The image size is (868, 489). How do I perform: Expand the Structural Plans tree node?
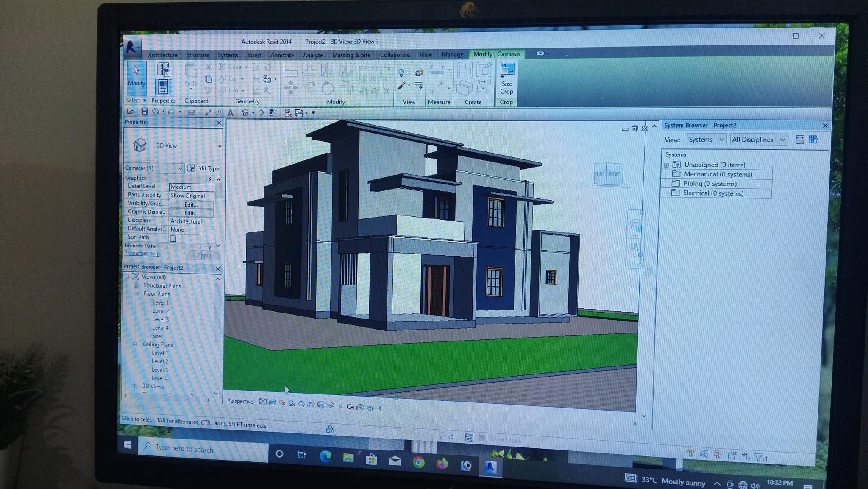click(136, 285)
